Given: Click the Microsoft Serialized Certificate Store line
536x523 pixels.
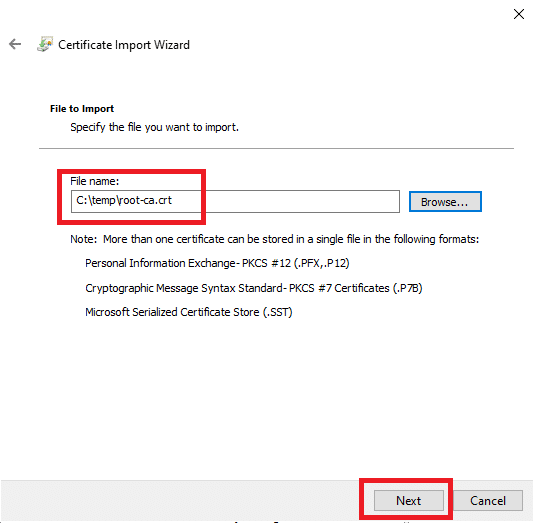Looking at the screenshot, I should [189, 312].
